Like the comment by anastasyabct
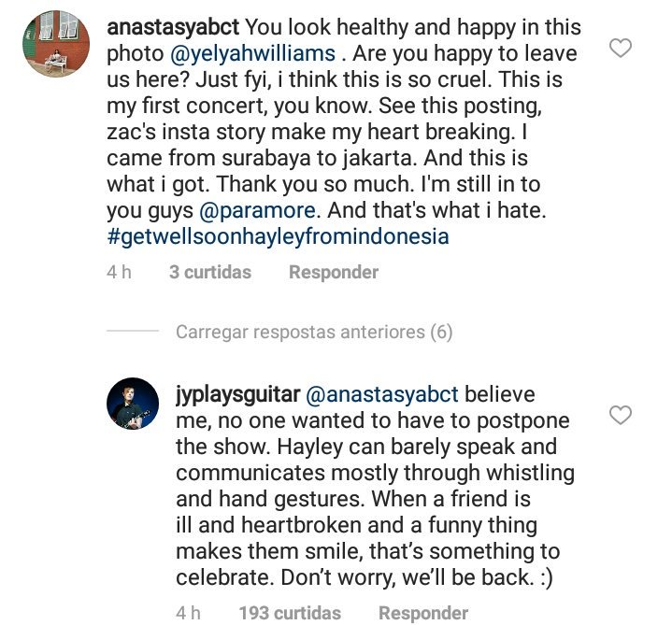672x625 pixels. click(x=620, y=49)
